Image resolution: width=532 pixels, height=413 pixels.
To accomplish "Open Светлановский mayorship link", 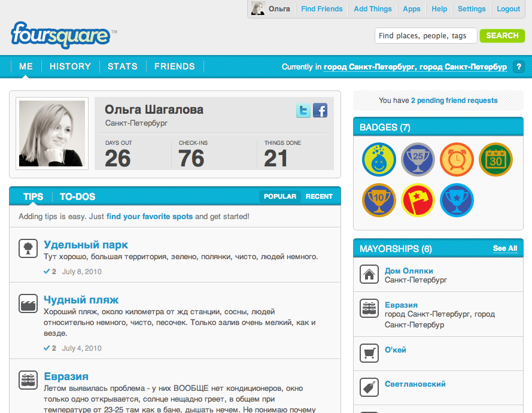I will (x=415, y=384).
